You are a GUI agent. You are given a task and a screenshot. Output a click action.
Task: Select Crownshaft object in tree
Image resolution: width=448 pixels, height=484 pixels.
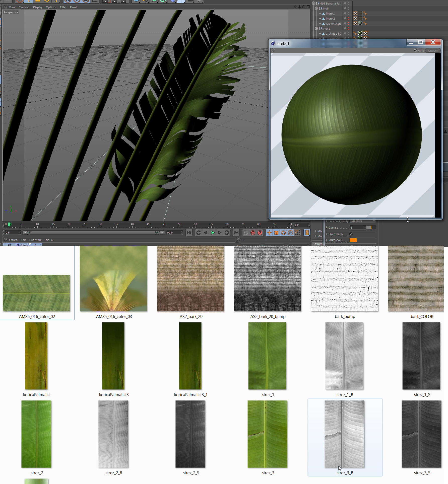coord(333,24)
